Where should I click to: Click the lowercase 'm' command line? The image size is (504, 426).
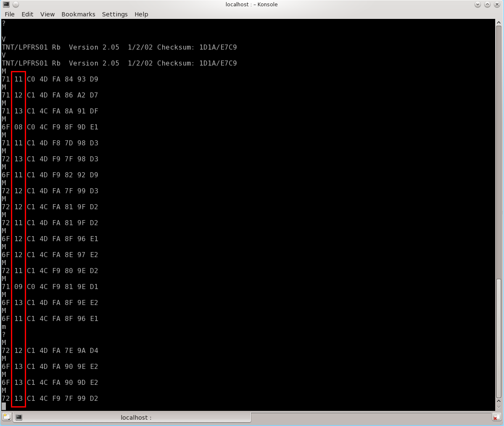4,327
